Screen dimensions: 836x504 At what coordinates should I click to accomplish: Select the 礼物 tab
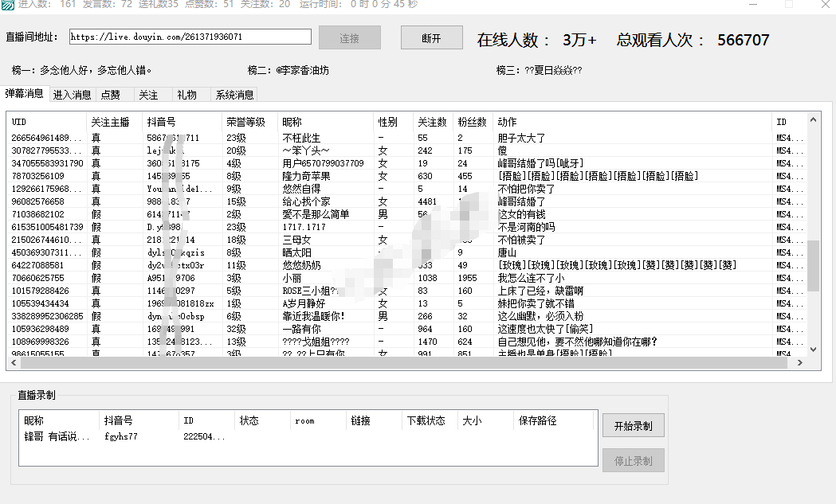[x=186, y=95]
